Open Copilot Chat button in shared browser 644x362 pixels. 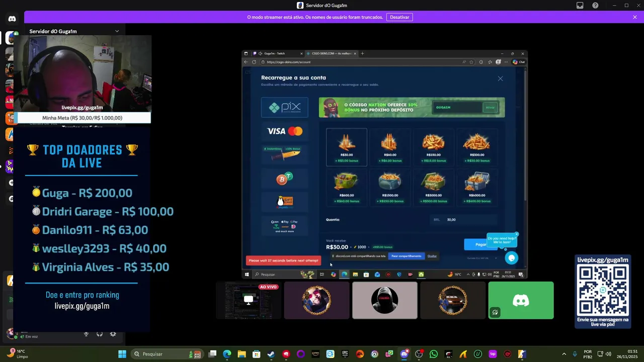click(519, 62)
